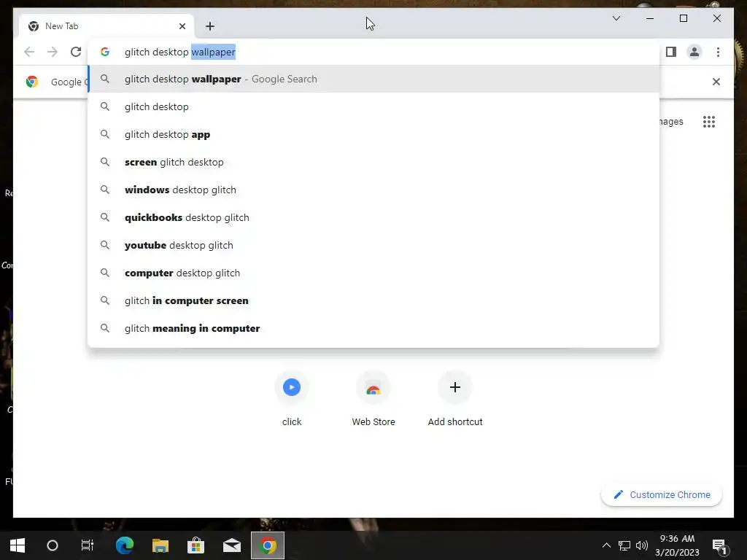Open Cortana search circle on taskbar

click(53, 545)
